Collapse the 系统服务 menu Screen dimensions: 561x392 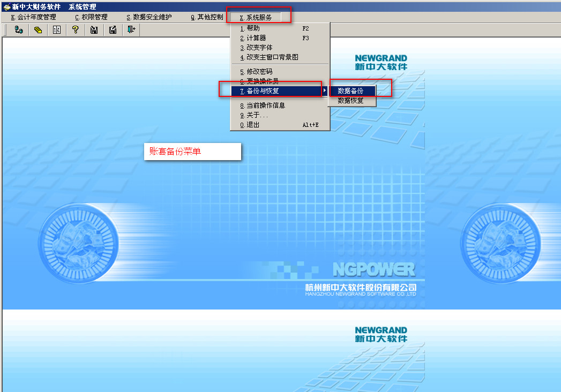(256, 17)
